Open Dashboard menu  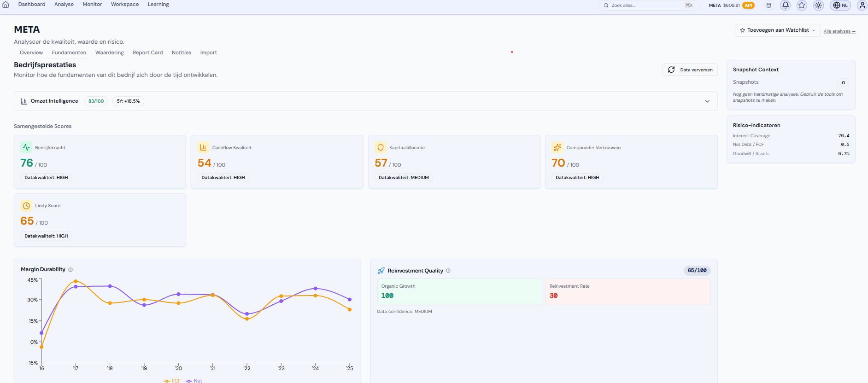tap(32, 5)
